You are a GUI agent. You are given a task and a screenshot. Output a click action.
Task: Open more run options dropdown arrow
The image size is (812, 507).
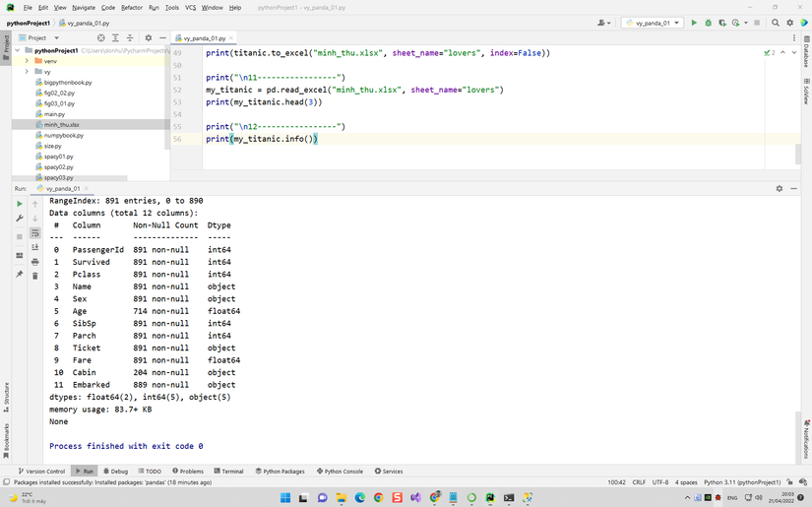pyautogui.click(x=746, y=23)
